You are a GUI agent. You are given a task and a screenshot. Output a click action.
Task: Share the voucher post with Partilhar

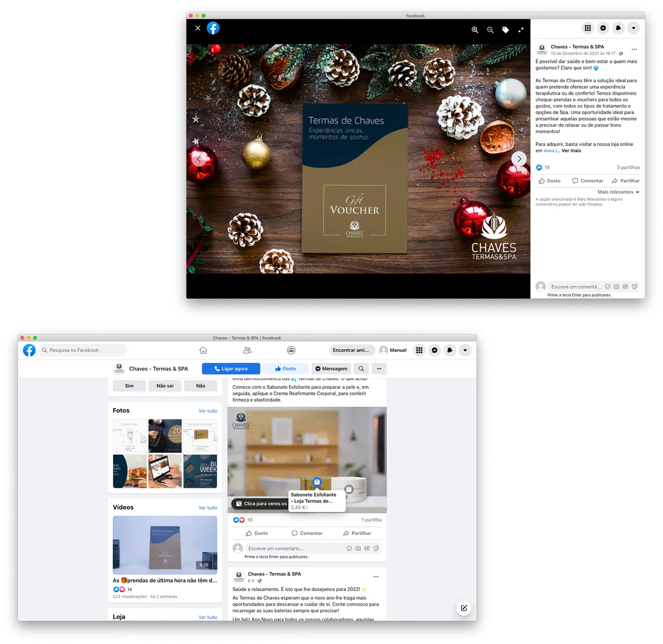(x=626, y=181)
